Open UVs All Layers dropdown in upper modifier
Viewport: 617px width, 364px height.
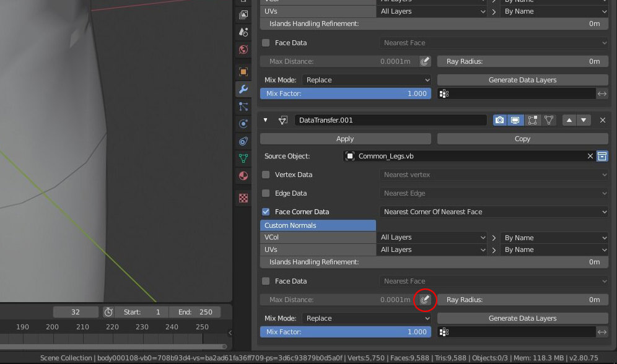(x=433, y=11)
